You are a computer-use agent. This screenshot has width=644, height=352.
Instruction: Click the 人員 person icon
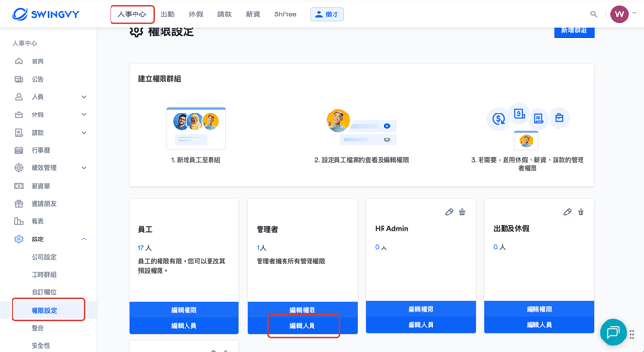coord(19,97)
